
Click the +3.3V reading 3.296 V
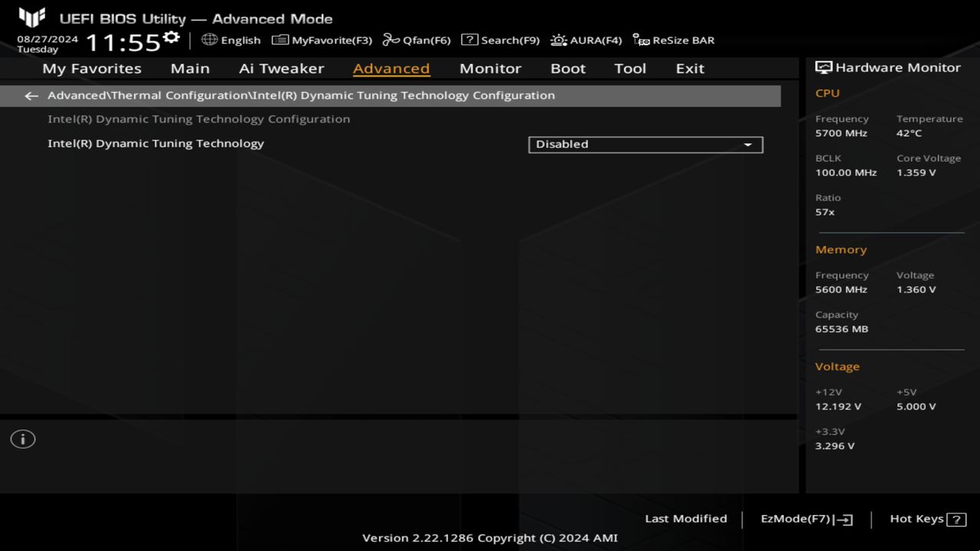point(835,446)
